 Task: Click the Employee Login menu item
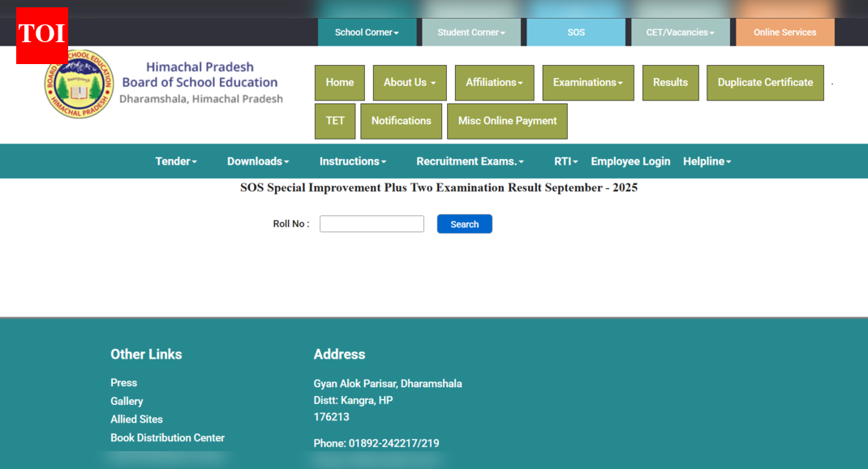630,161
